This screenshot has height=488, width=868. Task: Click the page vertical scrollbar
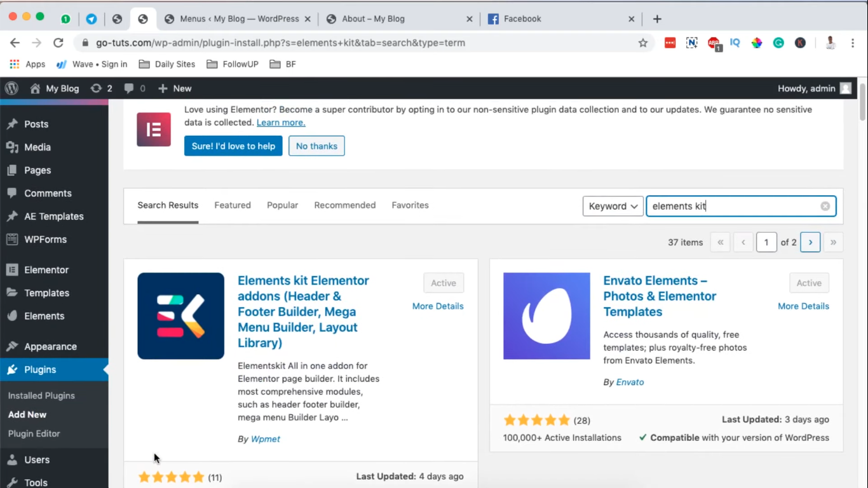click(x=863, y=102)
